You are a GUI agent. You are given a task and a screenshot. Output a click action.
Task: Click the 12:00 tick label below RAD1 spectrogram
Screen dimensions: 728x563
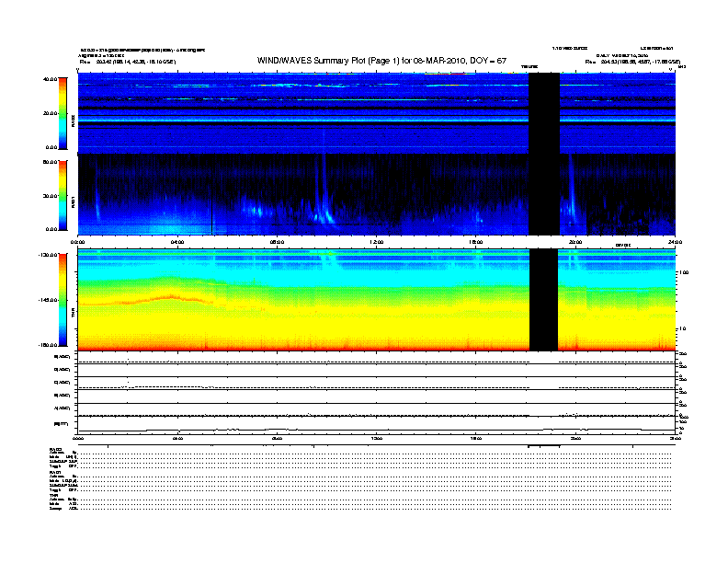coord(377,242)
